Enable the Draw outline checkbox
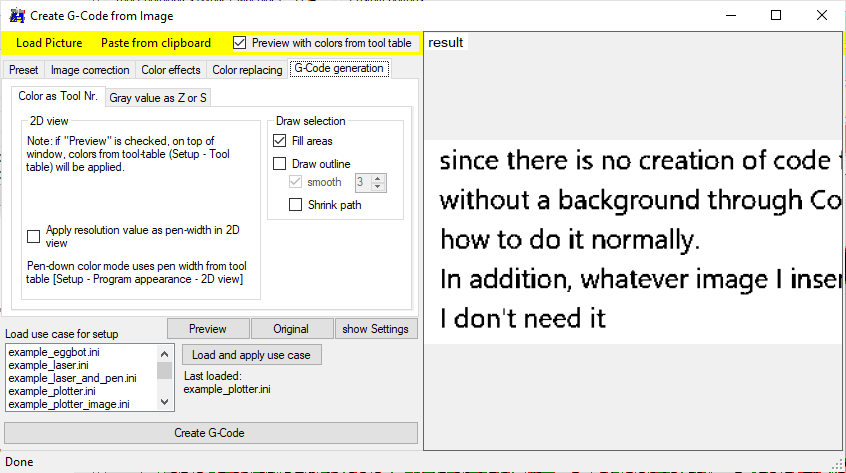This screenshot has height=473, width=846. tap(280, 164)
